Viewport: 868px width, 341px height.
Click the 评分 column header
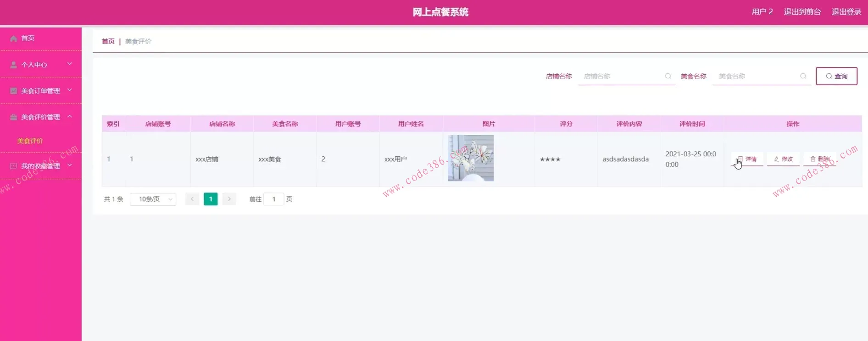pos(566,124)
